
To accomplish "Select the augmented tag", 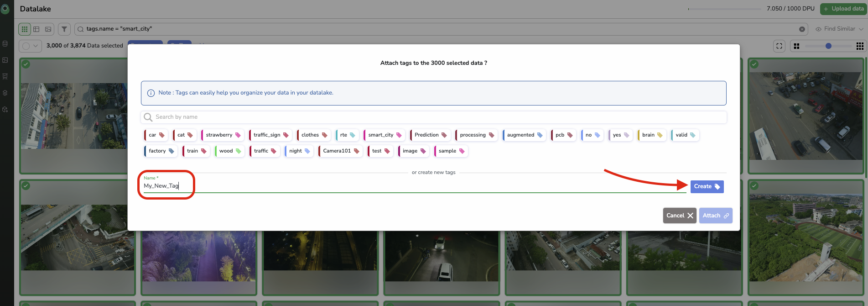I will pos(524,135).
